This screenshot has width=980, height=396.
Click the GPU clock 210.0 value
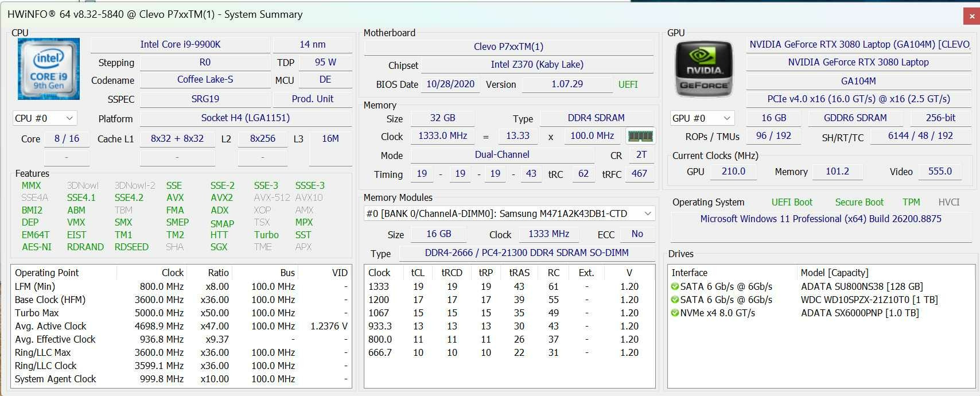733,171
